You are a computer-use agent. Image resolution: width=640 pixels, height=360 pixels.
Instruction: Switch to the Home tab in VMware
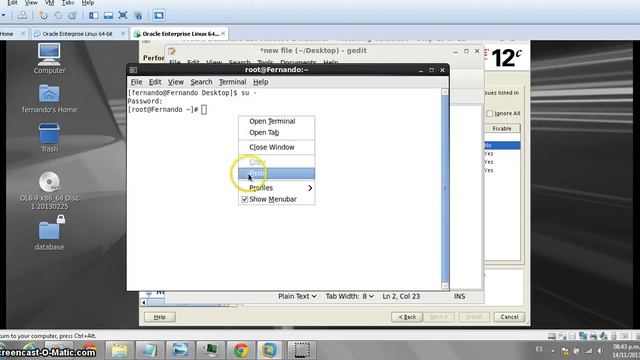click(7, 34)
